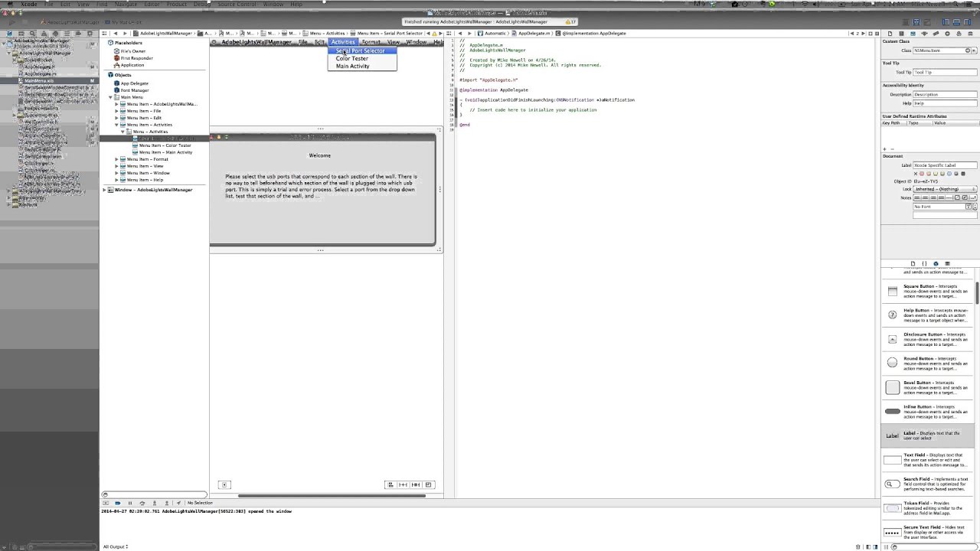The image size is (980, 551).
Task: Expand Menu Item – View node
Action: click(x=116, y=166)
